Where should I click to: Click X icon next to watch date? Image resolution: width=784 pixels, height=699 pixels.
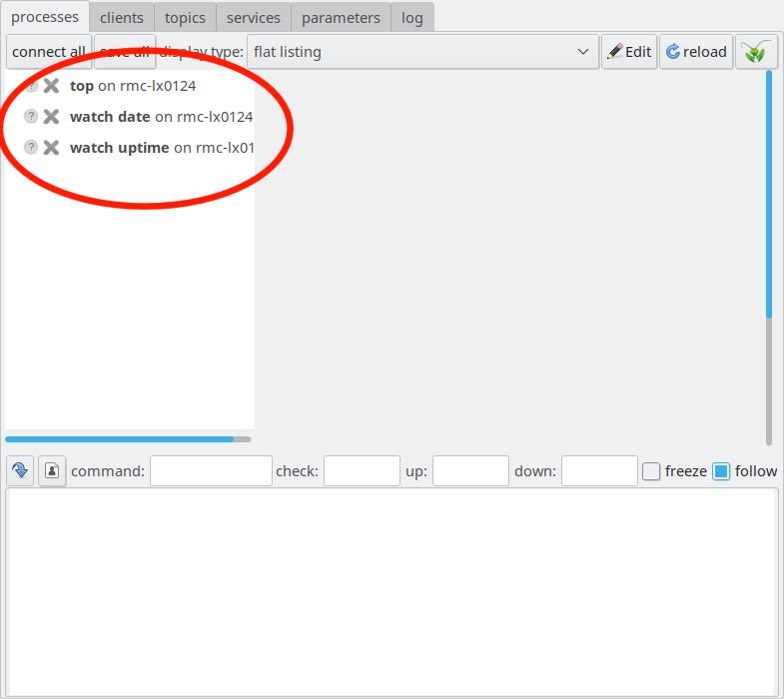pos(51,117)
